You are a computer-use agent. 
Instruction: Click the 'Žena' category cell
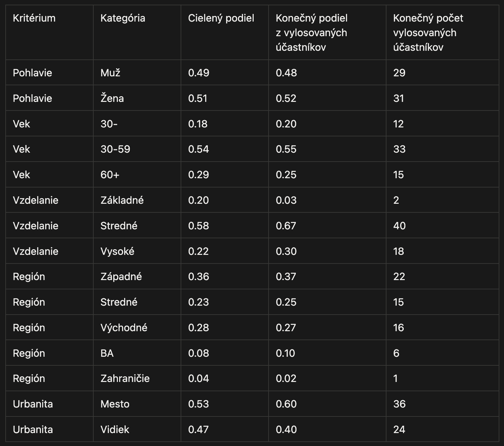pos(112,98)
